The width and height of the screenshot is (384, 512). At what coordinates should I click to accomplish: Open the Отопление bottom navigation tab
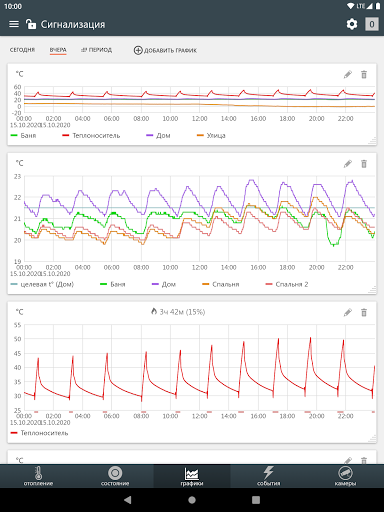(38, 476)
